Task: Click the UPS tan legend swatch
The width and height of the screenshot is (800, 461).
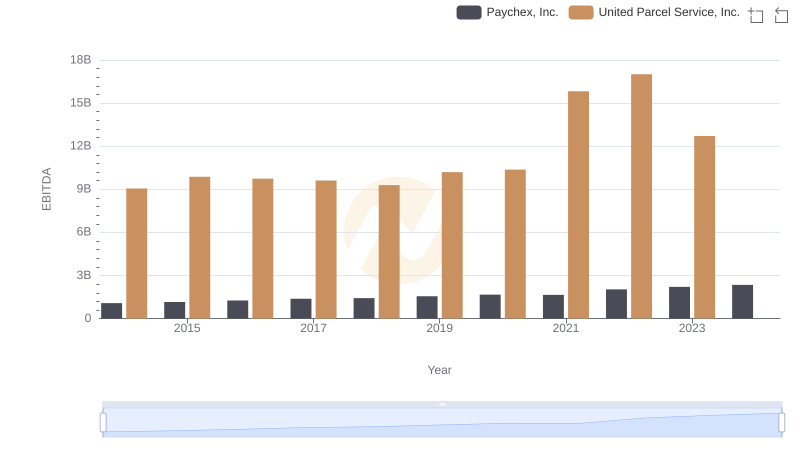Action: [581, 12]
